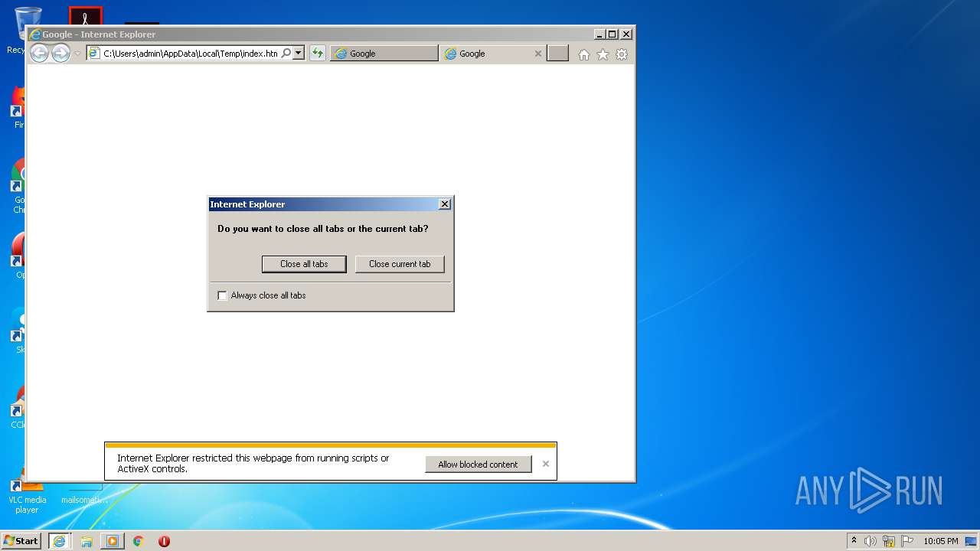Click Internet Explorer taskbar icon
Viewport: 980px width, 551px height.
[x=59, y=541]
